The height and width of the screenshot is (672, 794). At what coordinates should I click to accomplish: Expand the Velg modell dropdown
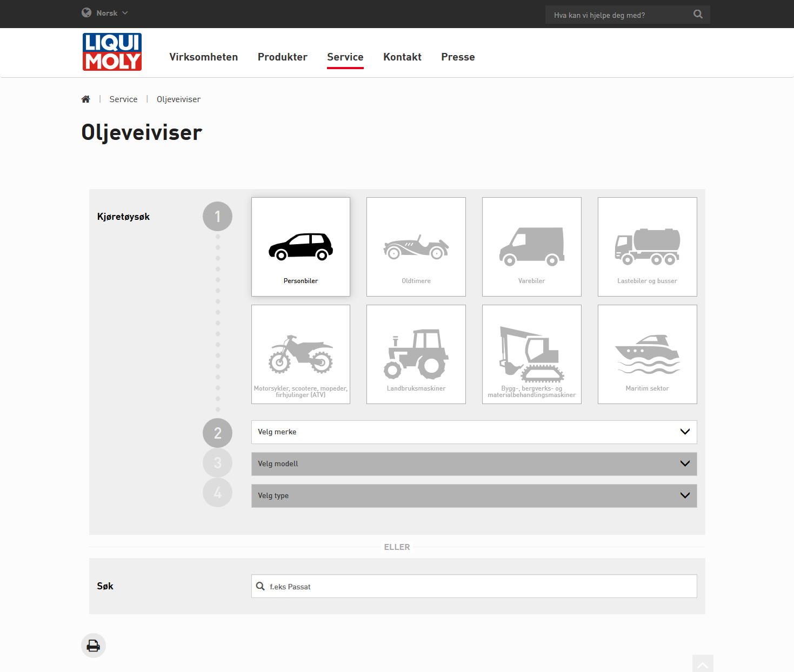(x=473, y=464)
